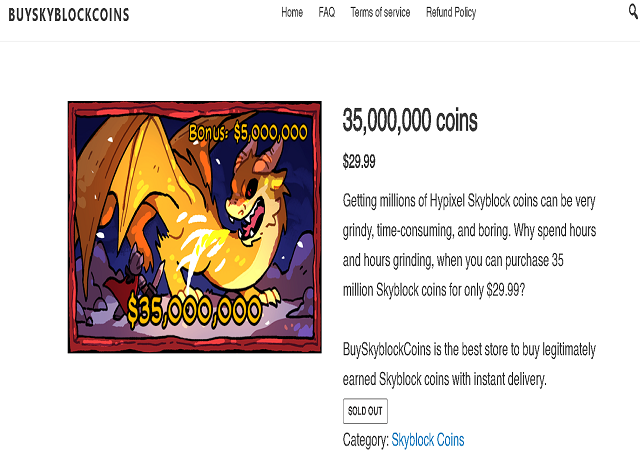Screen dimensions: 640x460
Task: View the Refund Policy page
Action: point(451,13)
